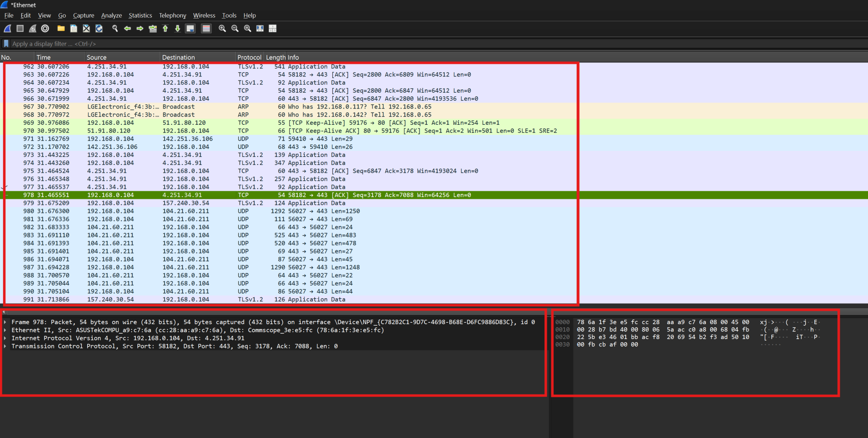868x438 pixels.
Task: Expand the Frame 978 details row
Action: pos(5,322)
